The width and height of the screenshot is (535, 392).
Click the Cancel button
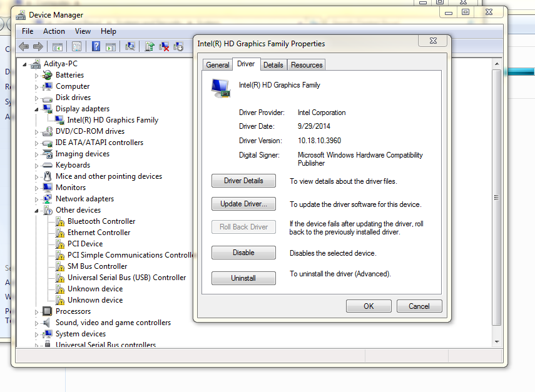[x=419, y=306]
